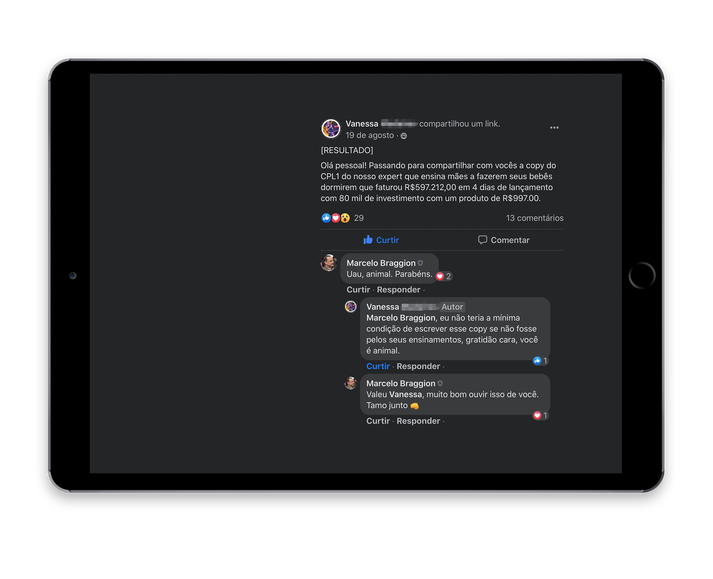Image resolution: width=713 pixels, height=579 pixels.
Task: Open the three-dot post options menu
Action: [x=554, y=127]
